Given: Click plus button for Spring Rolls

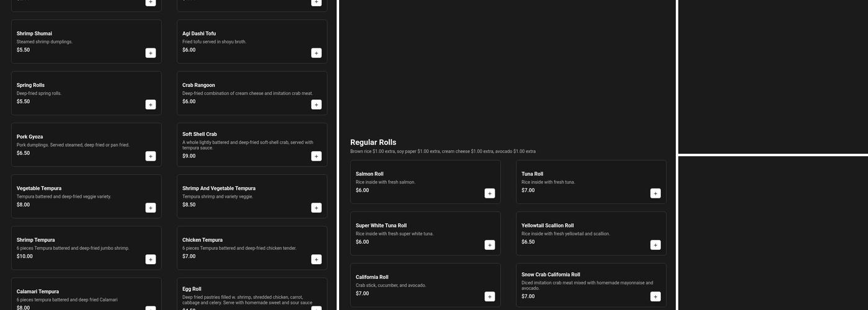Looking at the screenshot, I should [151, 104].
